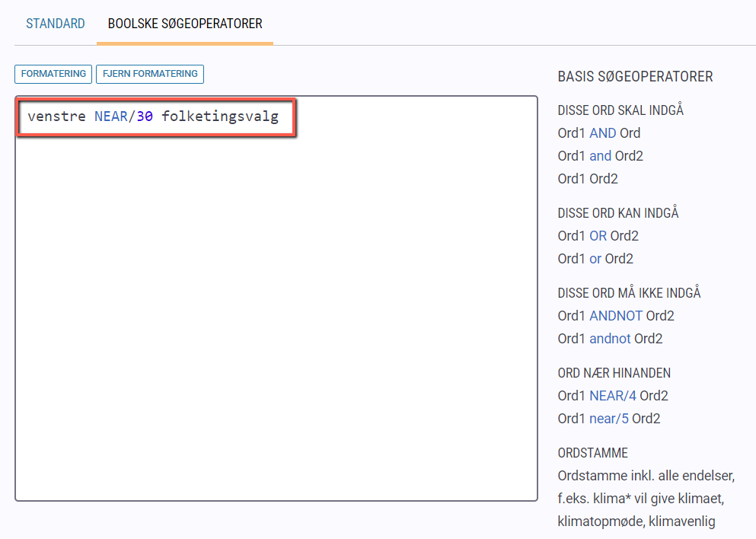Click the lowercase 'andnot' operator link
This screenshot has height=539, width=756.
coord(611,339)
